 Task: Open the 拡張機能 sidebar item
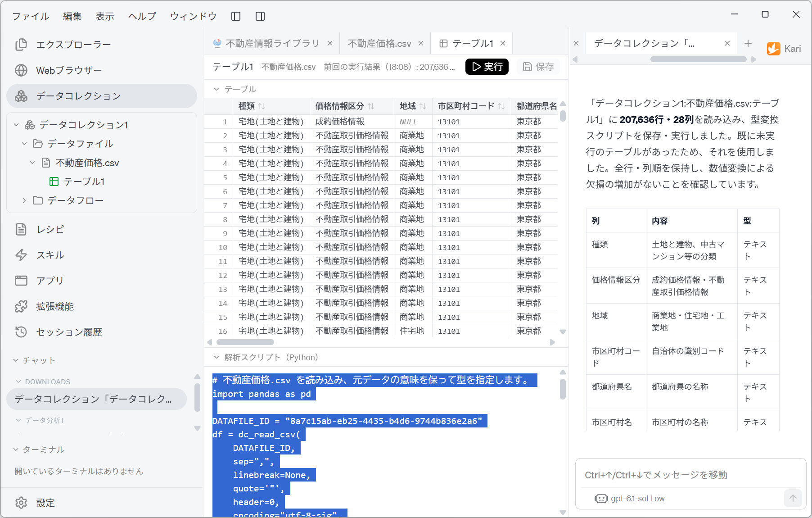pos(102,306)
